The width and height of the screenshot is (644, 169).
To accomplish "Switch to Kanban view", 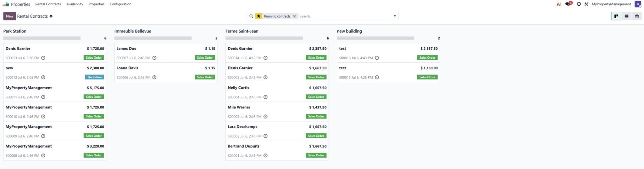I will click(x=616, y=16).
